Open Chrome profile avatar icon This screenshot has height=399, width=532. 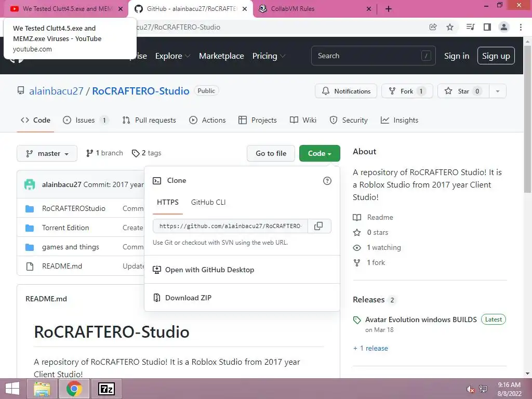(504, 27)
